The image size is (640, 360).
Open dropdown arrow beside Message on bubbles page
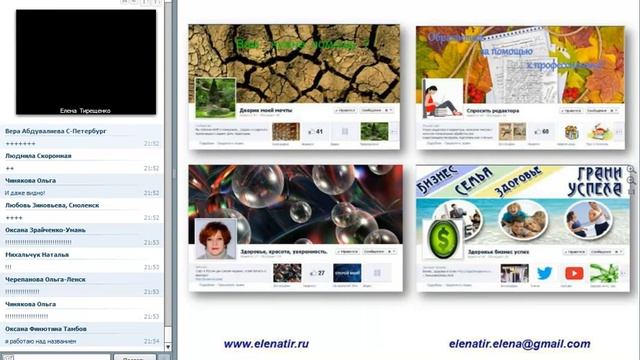click(x=393, y=251)
